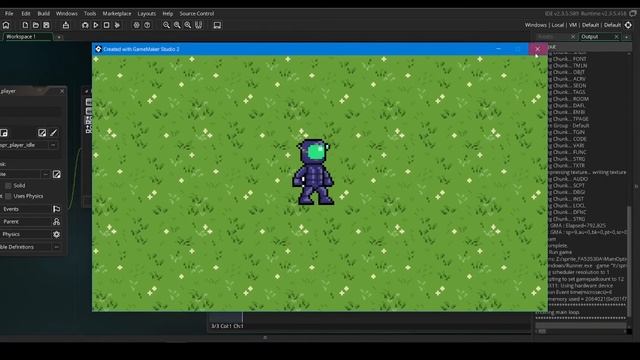Open the collision mask selector menu
Image resolution: width=640 pixels, height=360 pixels.
point(45,174)
